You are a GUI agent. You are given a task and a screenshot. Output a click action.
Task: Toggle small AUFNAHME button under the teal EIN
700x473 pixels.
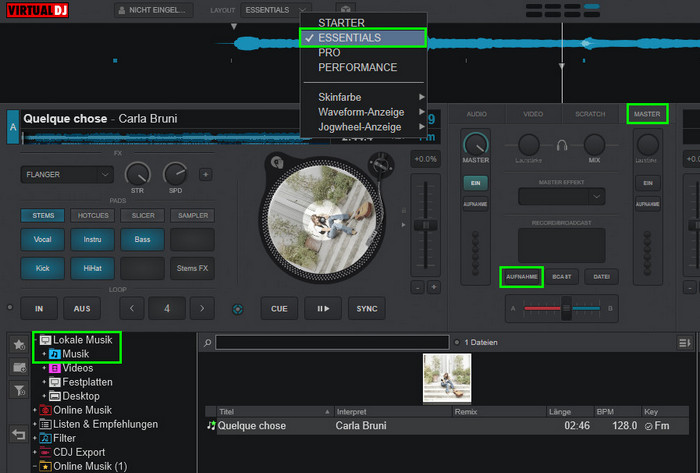(475, 204)
